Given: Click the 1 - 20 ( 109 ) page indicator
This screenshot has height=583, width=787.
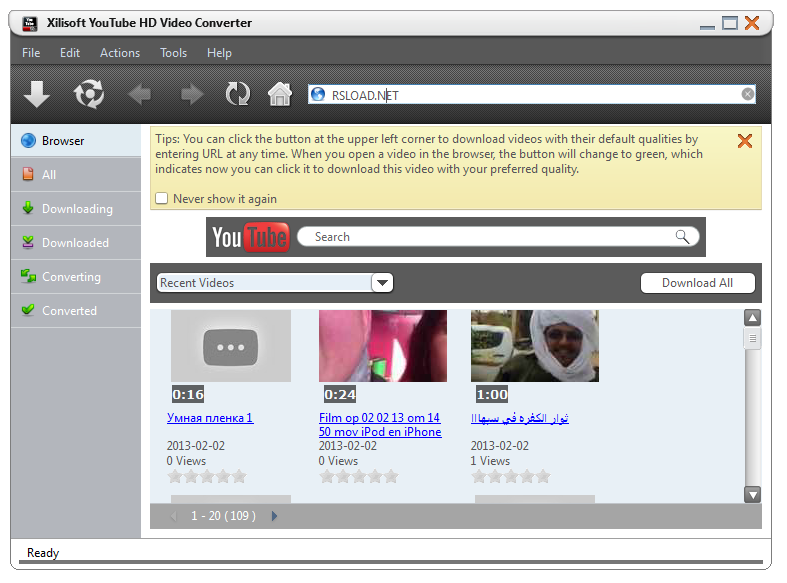Looking at the screenshot, I should (223, 516).
